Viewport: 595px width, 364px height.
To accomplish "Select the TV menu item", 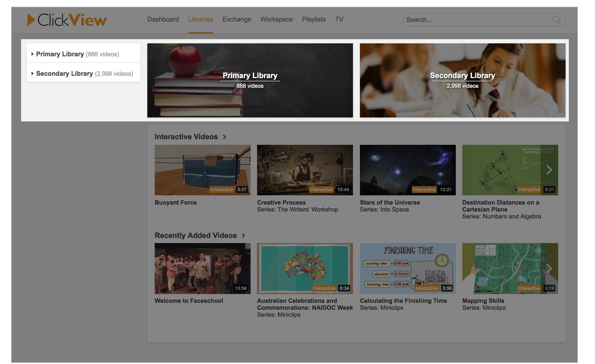I will tap(339, 19).
